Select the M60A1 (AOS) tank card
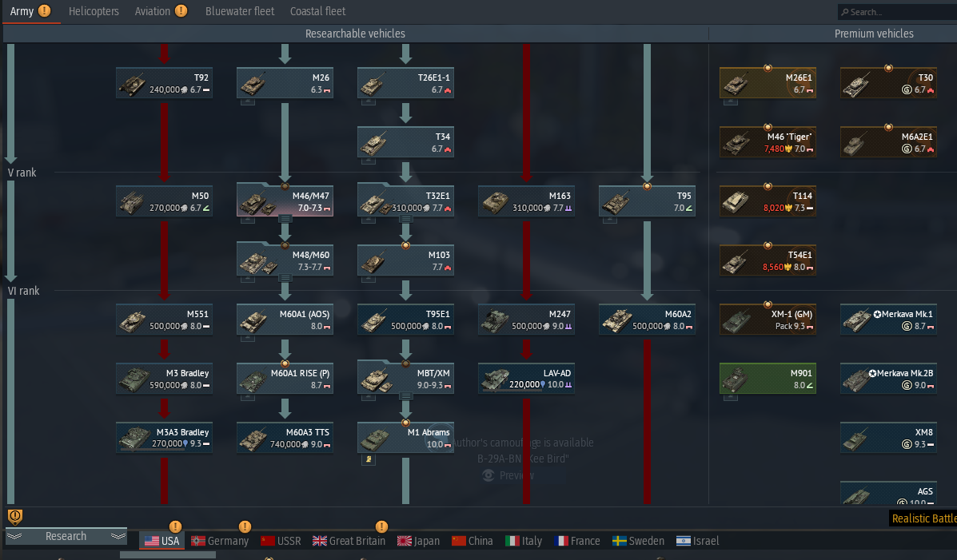The width and height of the screenshot is (957, 560). click(x=285, y=320)
